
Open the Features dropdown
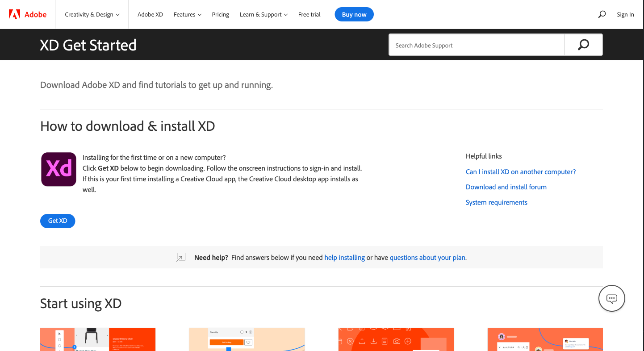coord(187,14)
